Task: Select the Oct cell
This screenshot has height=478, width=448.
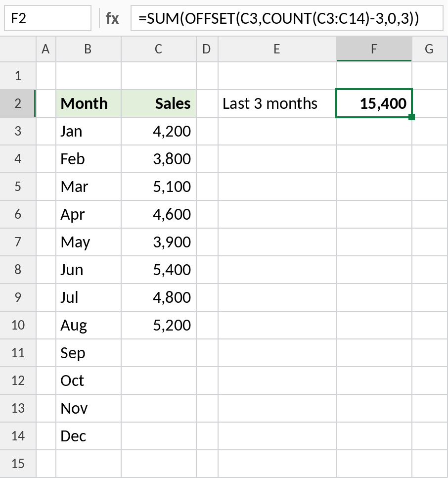Action: coord(89,381)
